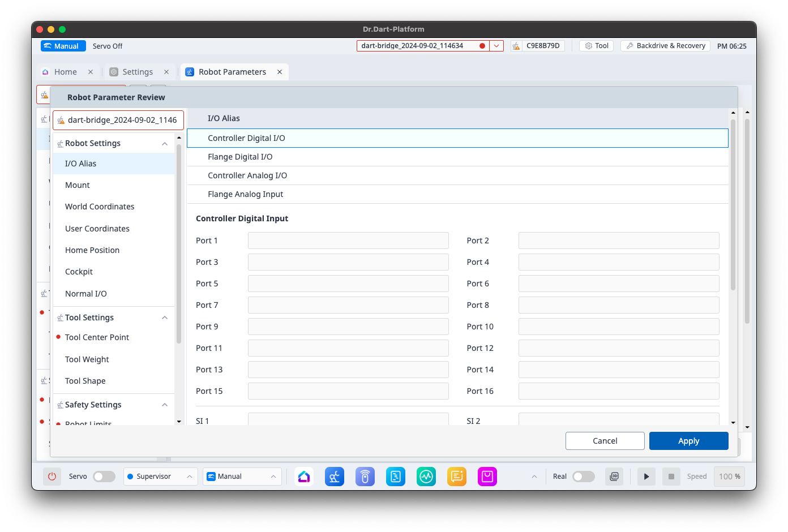This screenshot has height=532, width=788.
Task: Open the Manual mode dropdown in bottom bar
Action: click(242, 477)
